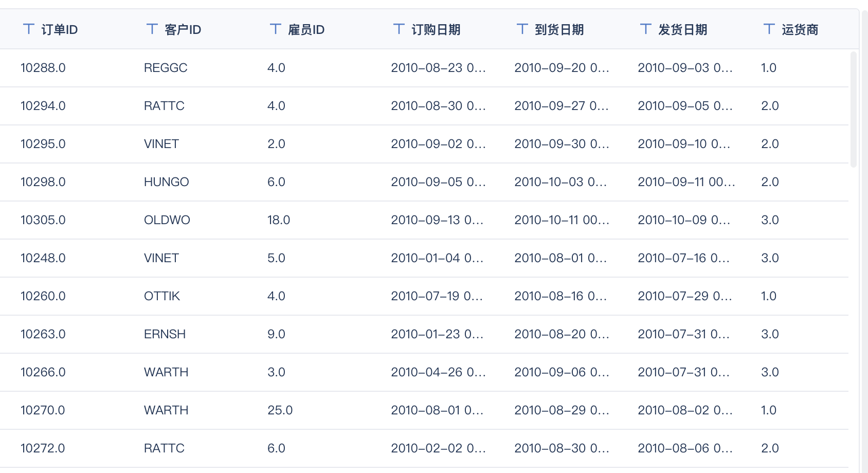Select the order ID cell 10288.0

coord(43,68)
